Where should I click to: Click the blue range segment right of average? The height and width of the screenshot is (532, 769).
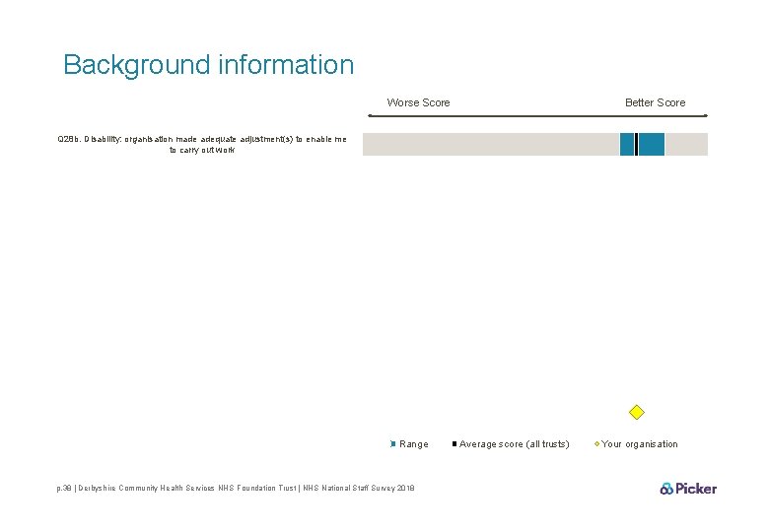tap(652, 145)
